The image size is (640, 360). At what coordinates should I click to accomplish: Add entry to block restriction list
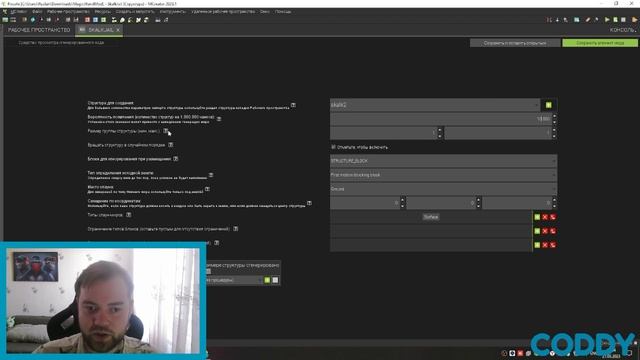coord(537,231)
